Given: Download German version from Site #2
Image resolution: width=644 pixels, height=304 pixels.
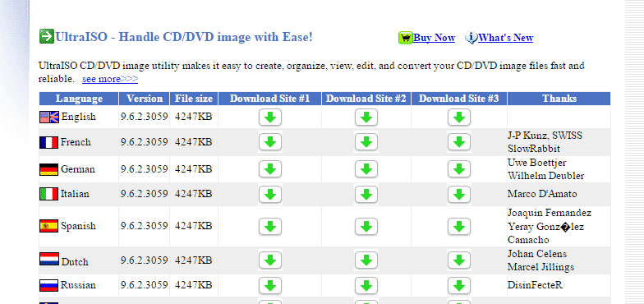Looking at the screenshot, I should [x=366, y=169].
